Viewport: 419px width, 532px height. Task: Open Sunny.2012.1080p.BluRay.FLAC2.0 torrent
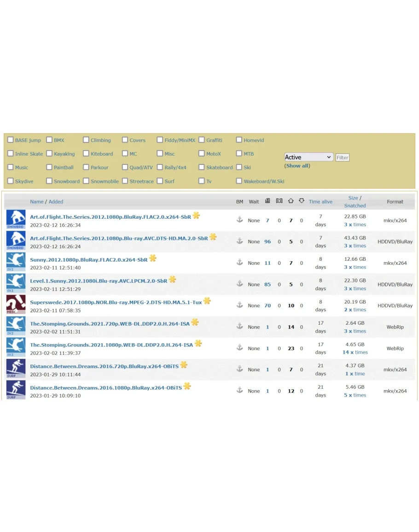88,260
